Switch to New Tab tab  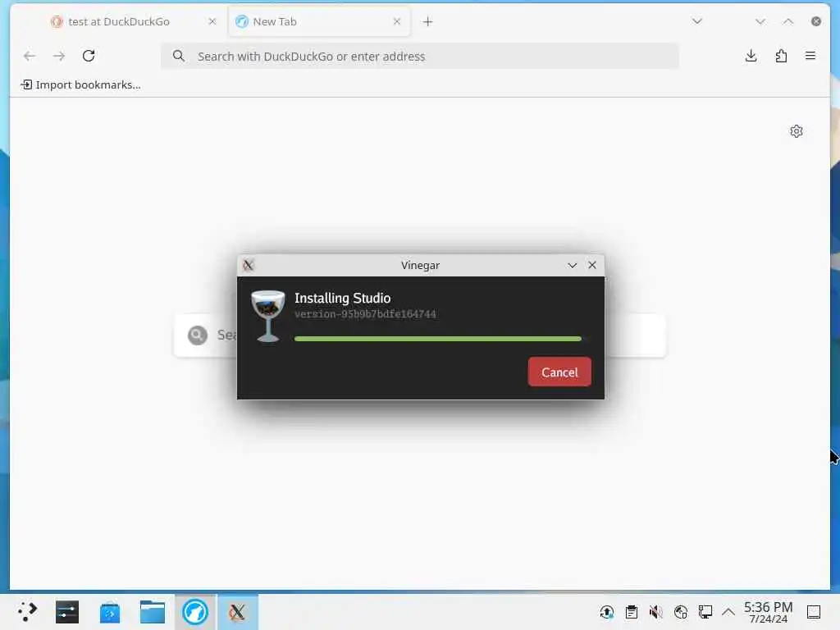tap(319, 21)
